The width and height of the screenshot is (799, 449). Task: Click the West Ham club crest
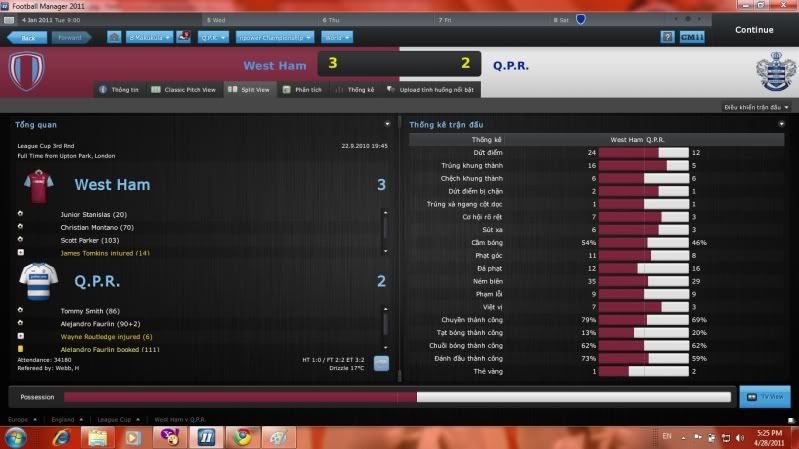[x=26, y=71]
